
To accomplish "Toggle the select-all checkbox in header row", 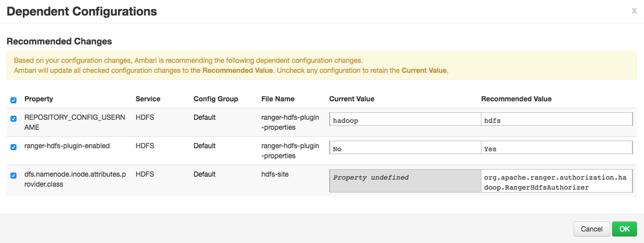I will 14,100.
